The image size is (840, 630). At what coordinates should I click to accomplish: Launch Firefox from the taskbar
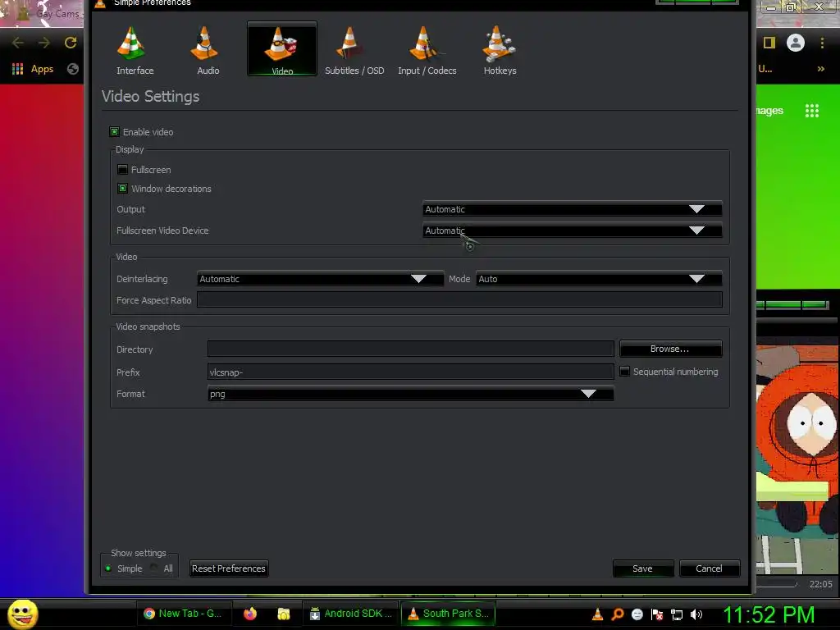250,614
